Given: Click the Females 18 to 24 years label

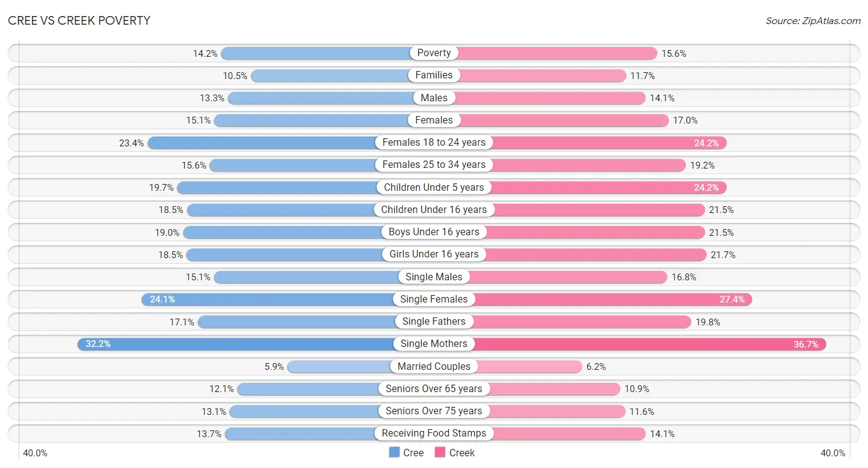Looking at the screenshot, I should [434, 143].
